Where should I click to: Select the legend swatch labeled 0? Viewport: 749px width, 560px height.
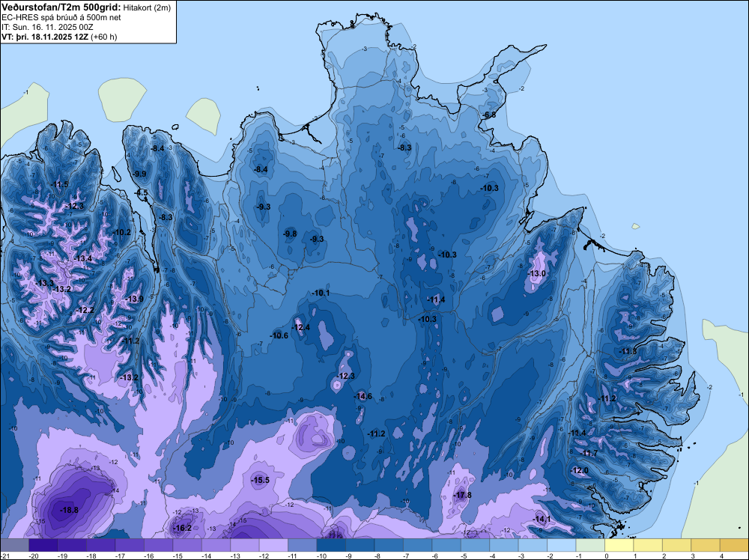click(619, 545)
